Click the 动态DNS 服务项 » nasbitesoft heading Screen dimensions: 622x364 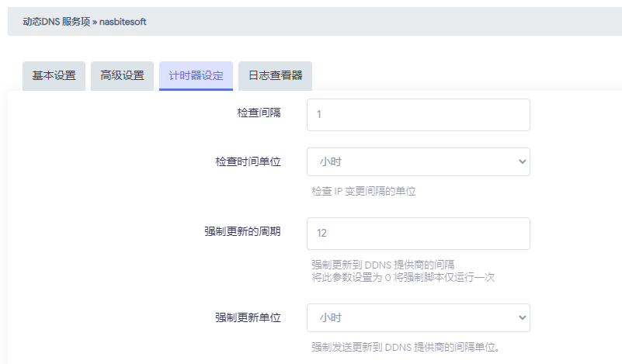(85, 22)
